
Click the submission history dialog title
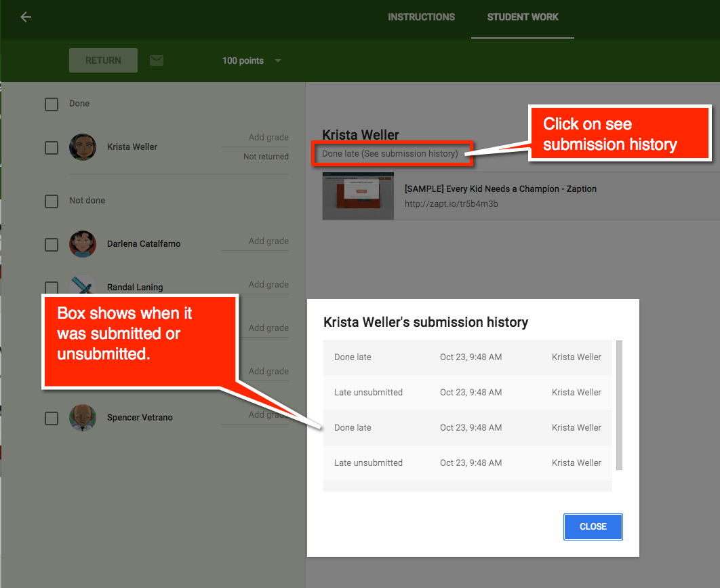point(426,322)
